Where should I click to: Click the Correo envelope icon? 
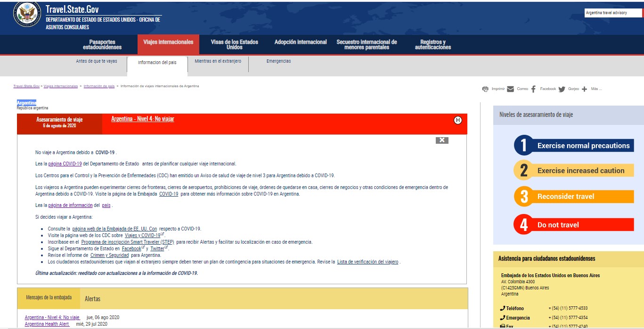tap(510, 89)
